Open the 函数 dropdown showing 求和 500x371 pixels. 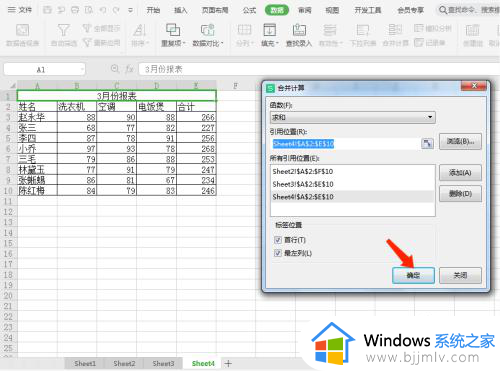pyautogui.click(x=353, y=117)
